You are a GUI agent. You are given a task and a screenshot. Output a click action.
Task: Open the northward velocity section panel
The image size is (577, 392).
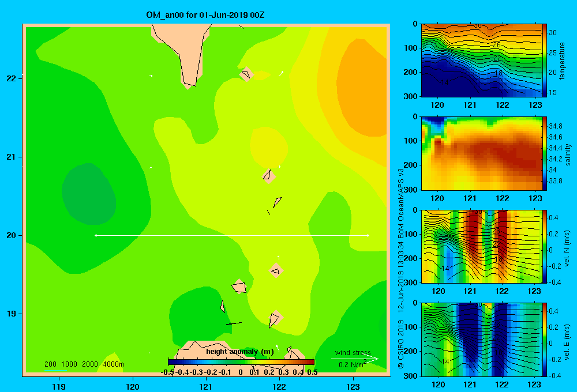click(x=481, y=246)
